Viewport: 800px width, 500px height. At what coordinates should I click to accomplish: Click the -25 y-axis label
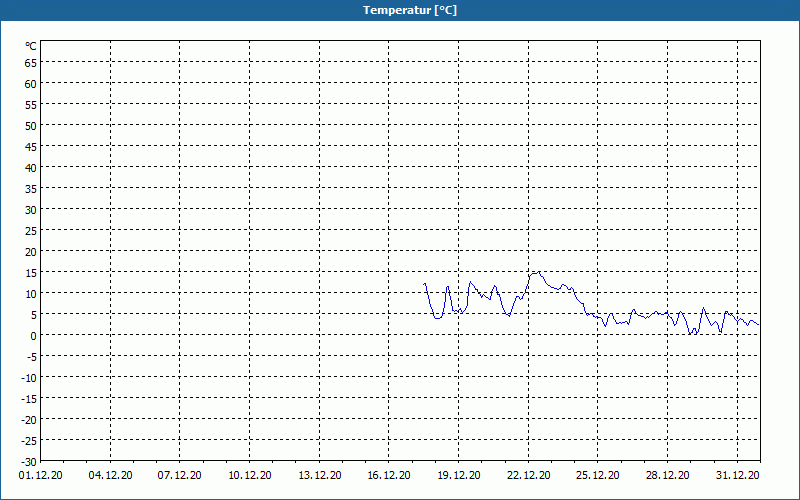pyautogui.click(x=29, y=441)
